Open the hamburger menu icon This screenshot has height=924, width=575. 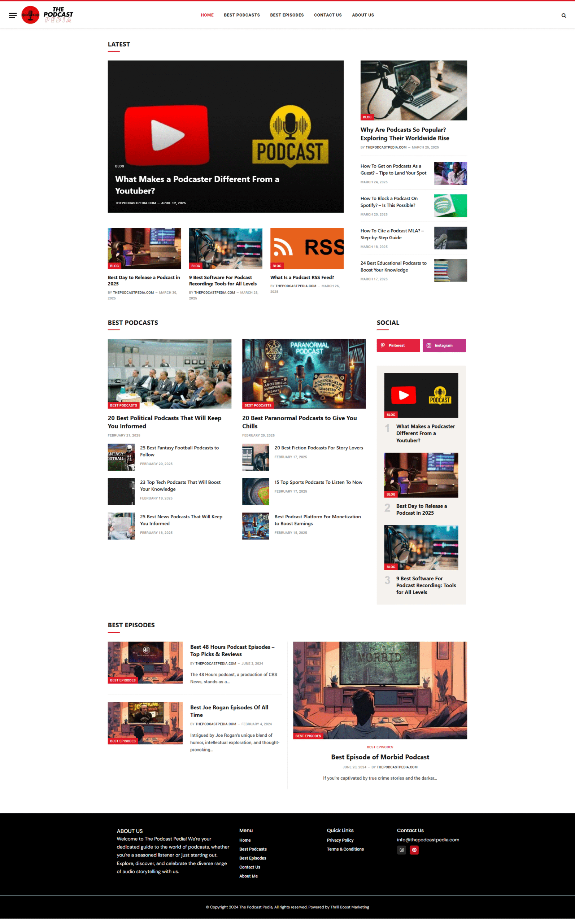[x=13, y=15]
